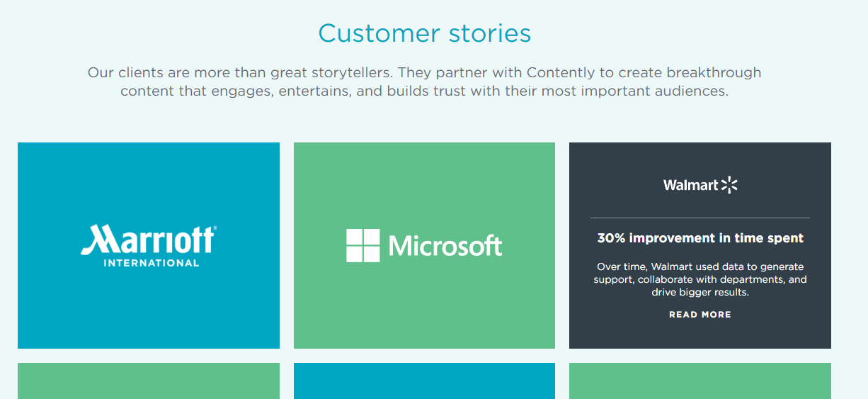
Task: Click the divider line in the Walmart card
Action: pos(699,218)
